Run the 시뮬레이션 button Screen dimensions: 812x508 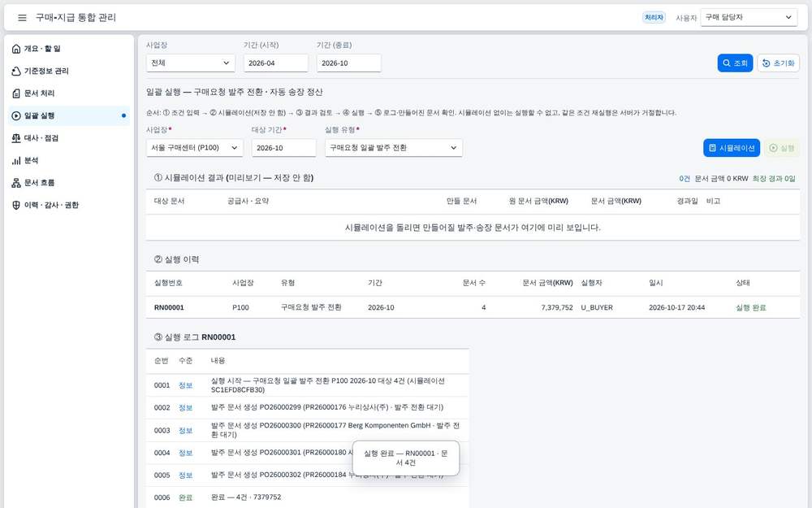click(732, 148)
